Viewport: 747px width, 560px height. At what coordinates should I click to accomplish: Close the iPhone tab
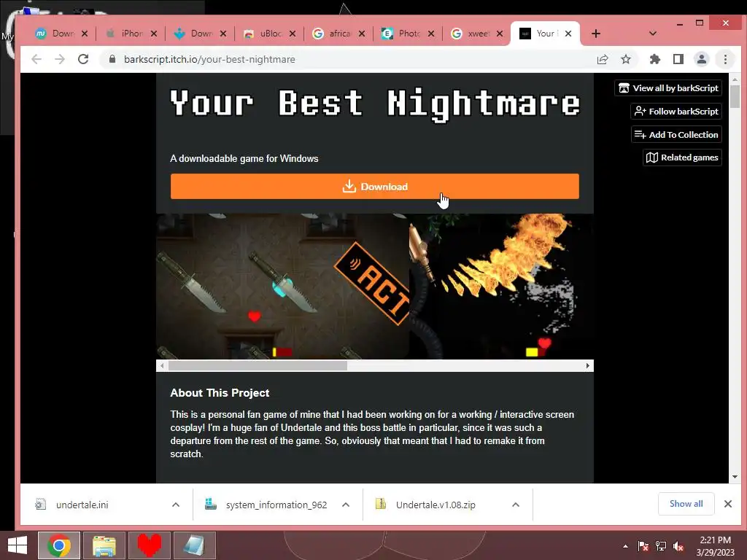coord(153,34)
